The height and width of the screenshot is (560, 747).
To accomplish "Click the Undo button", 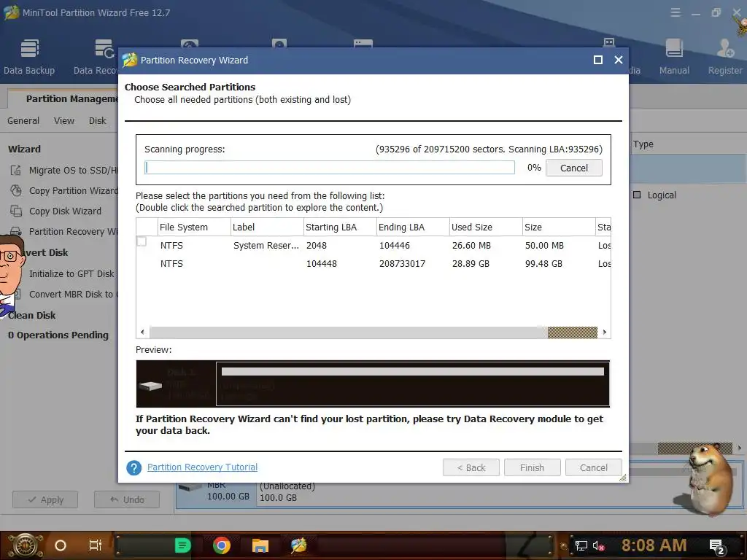I will click(x=127, y=499).
